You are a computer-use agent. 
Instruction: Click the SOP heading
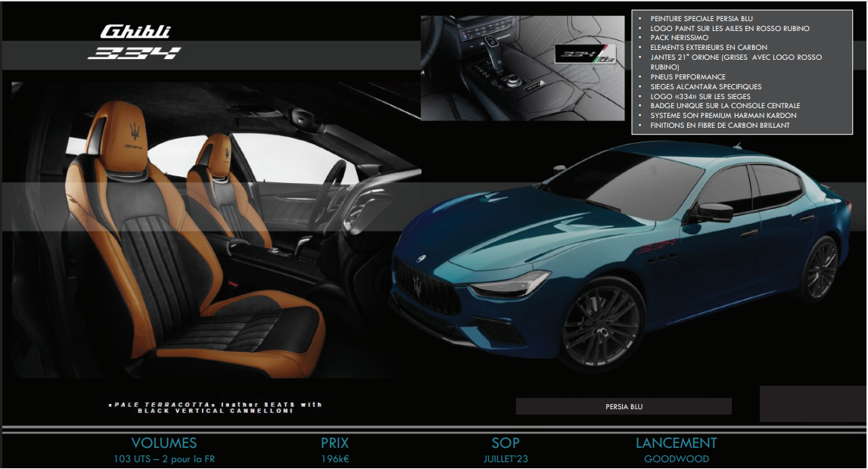506,443
